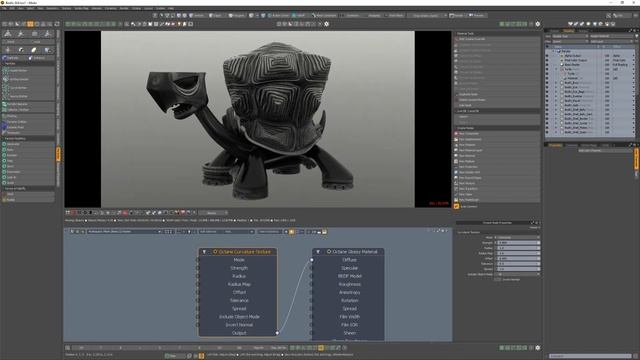This screenshot has width=640, height=360.
Task: Toggle visibility eye for Final Color Output
Action: tap(547, 60)
